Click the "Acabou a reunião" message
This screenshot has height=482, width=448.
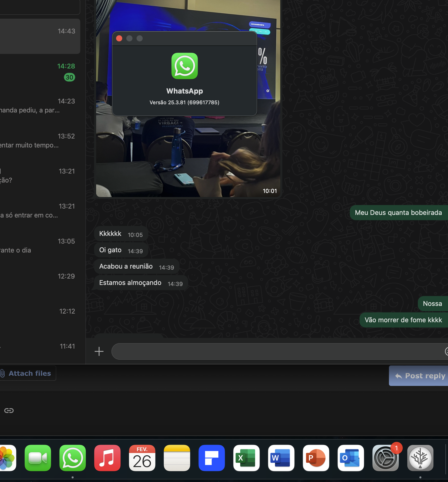tap(137, 266)
